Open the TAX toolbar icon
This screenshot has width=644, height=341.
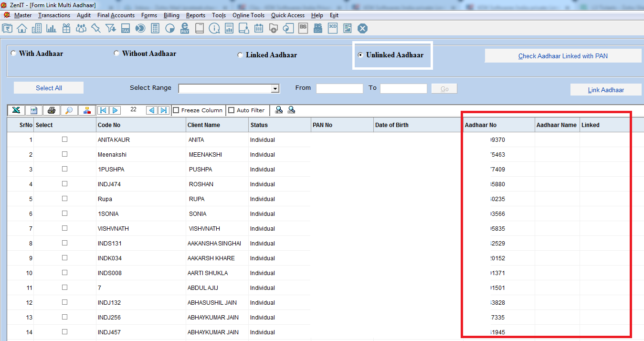[126, 28]
